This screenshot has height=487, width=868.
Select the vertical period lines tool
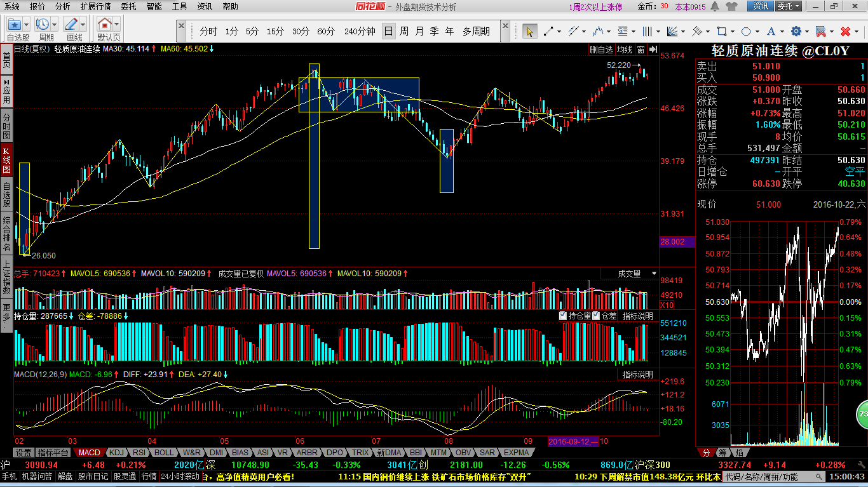coord(648,31)
